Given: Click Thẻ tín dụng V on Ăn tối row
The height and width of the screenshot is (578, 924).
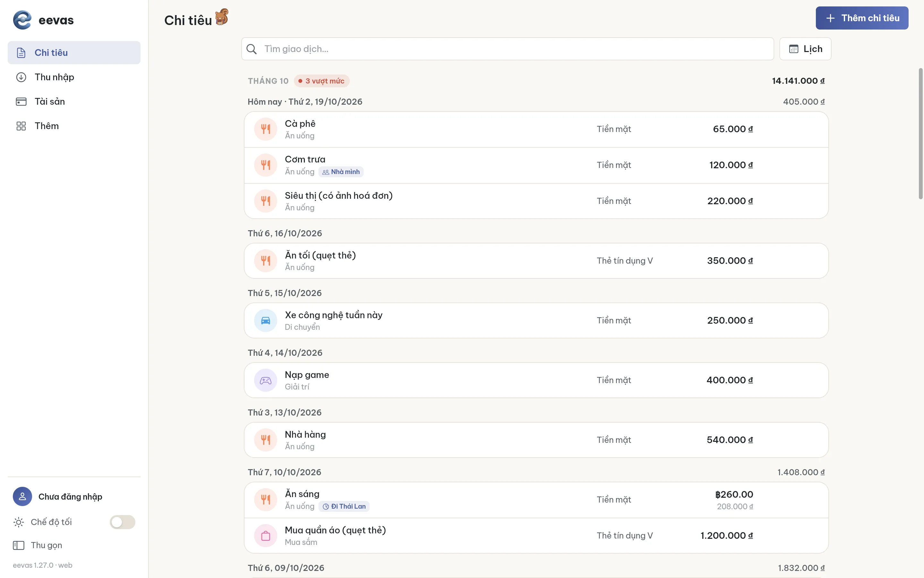Looking at the screenshot, I should click(625, 261).
